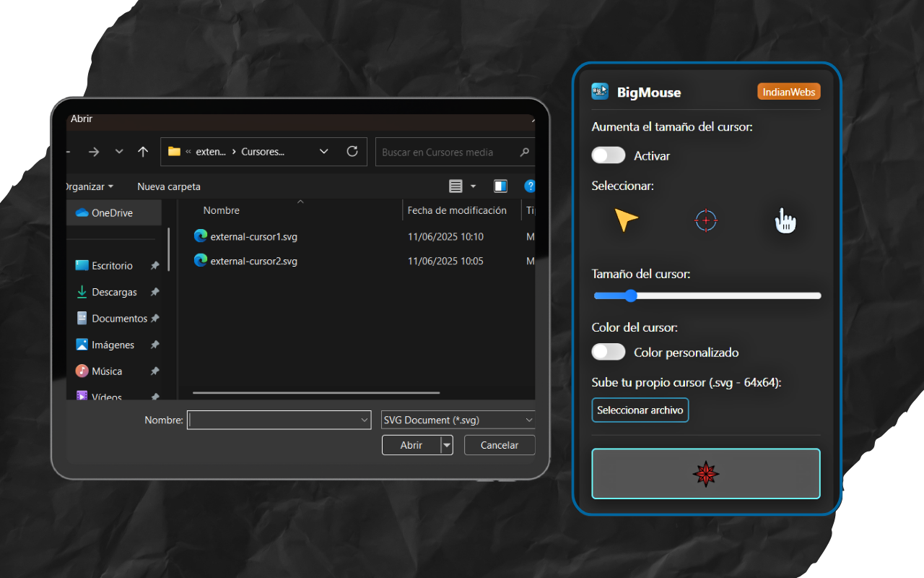Open Música in the sidebar
Screen dimensions: 924x578
click(100, 371)
